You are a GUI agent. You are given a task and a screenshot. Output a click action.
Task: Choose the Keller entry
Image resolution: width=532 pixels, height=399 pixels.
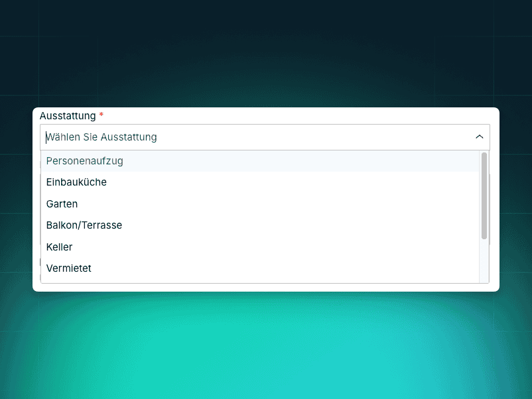click(x=59, y=247)
